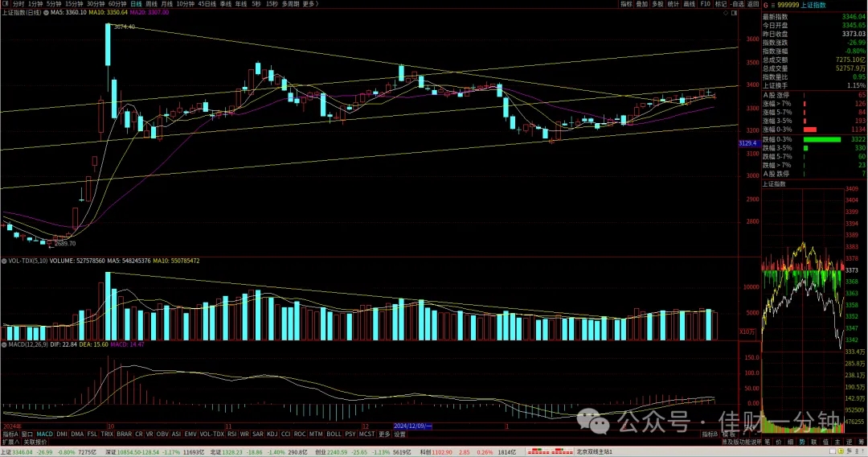
Task: Switch to 分时 timeframe
Action: point(18,4)
